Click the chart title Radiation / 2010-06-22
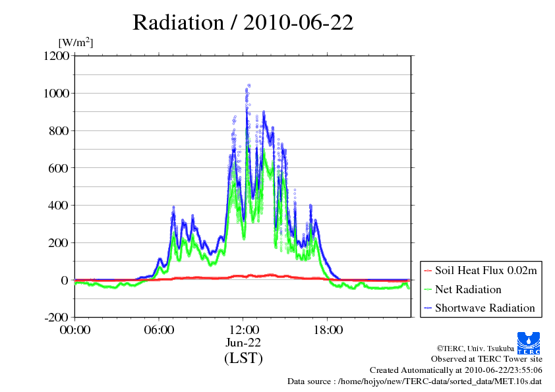 point(243,22)
